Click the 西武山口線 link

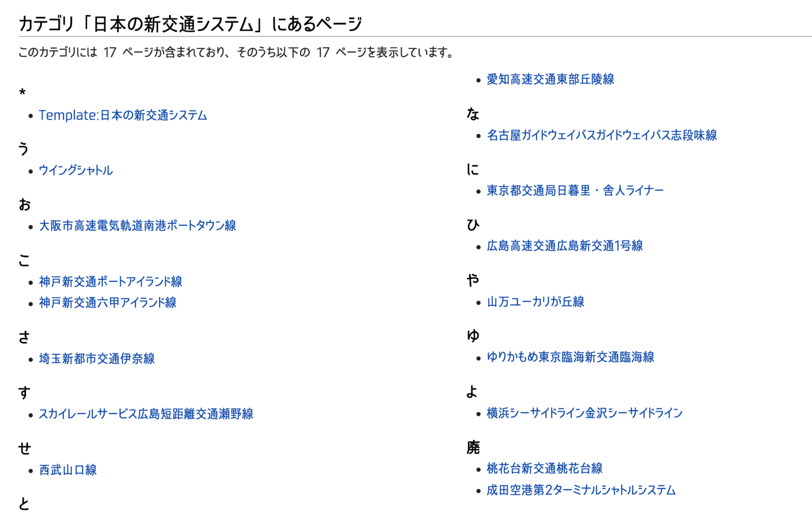(x=68, y=470)
